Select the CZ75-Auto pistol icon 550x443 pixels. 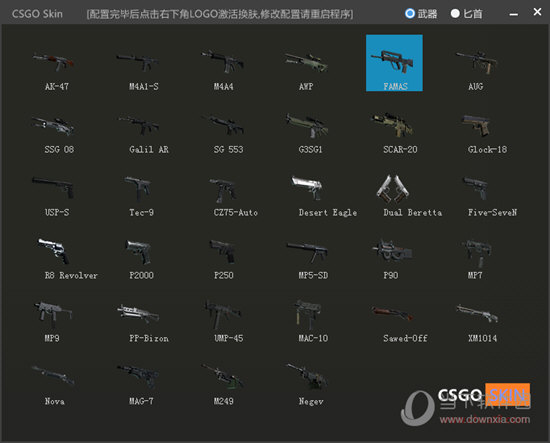point(222,190)
